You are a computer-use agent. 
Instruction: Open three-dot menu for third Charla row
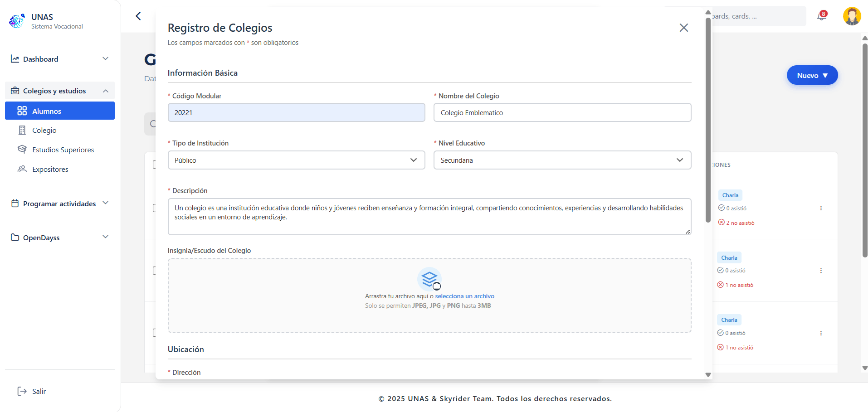click(x=820, y=333)
